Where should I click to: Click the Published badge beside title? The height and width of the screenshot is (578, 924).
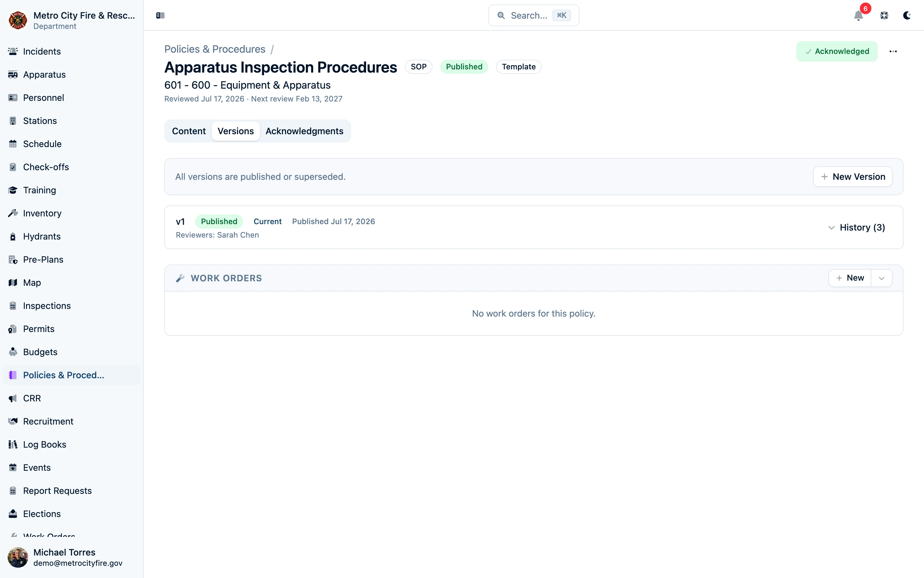coord(464,67)
